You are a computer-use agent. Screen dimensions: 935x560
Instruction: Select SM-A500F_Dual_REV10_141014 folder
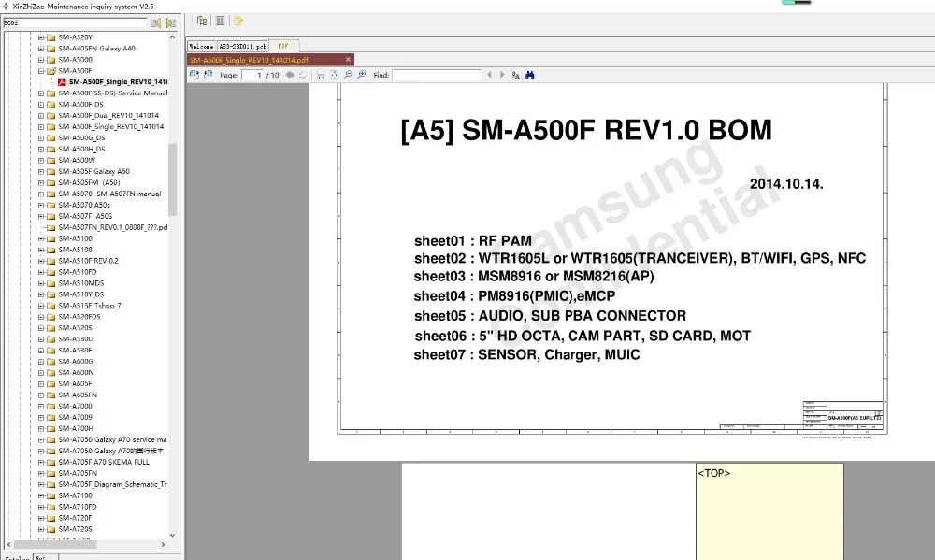[x=108, y=115]
